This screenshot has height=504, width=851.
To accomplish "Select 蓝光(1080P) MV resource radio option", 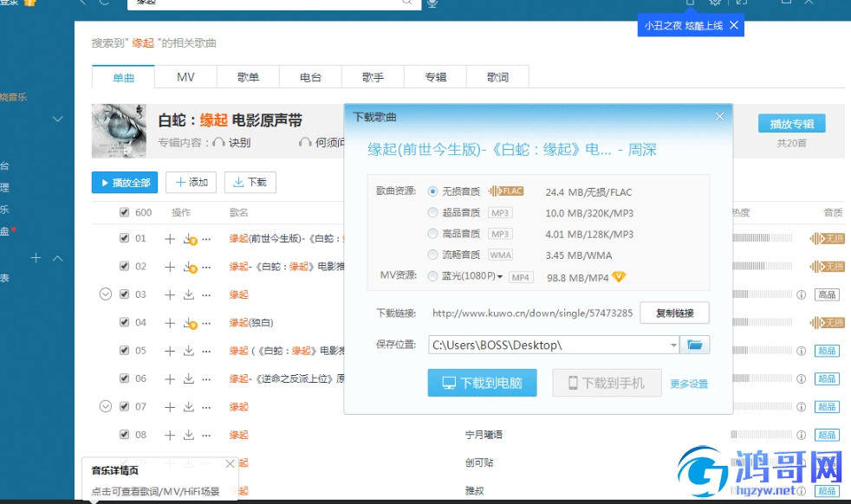I will [x=432, y=276].
